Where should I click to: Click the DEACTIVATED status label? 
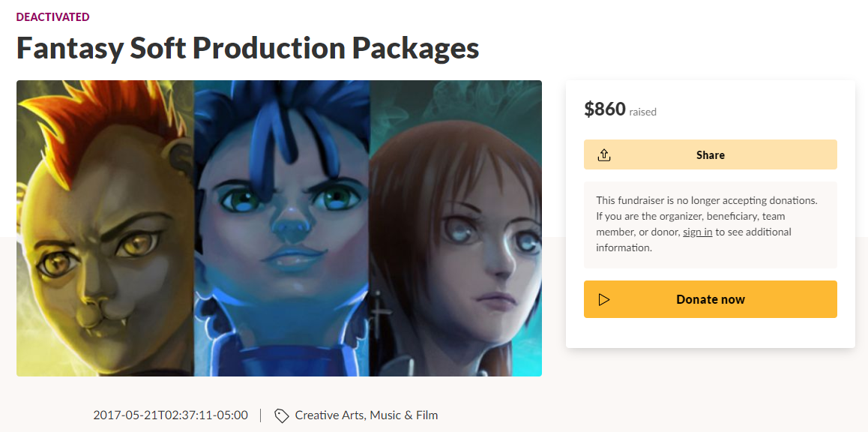[52, 17]
